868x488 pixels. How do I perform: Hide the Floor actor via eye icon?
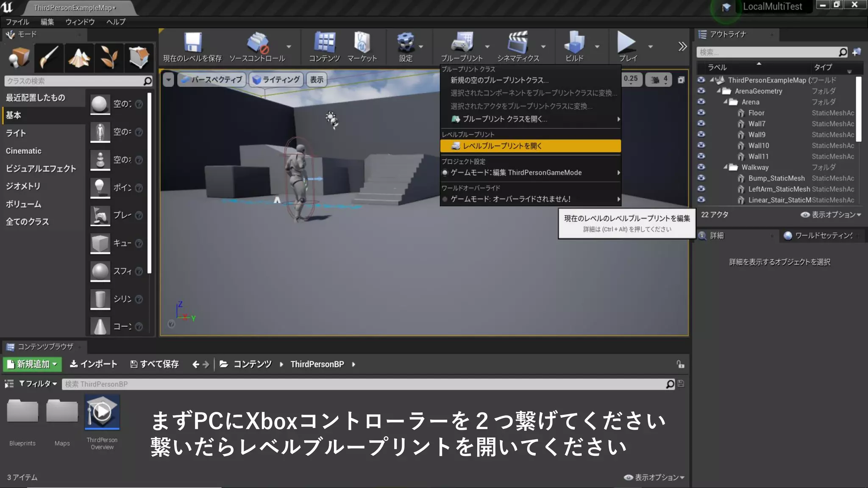click(x=701, y=113)
